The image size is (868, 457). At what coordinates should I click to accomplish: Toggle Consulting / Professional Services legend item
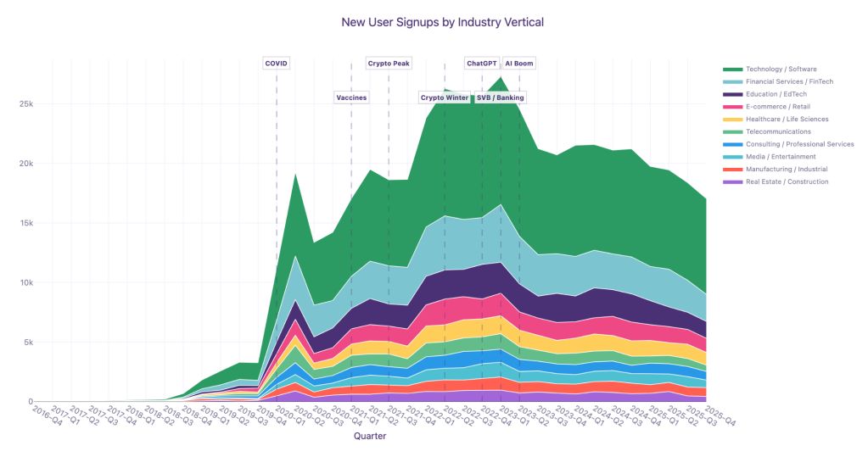799,144
